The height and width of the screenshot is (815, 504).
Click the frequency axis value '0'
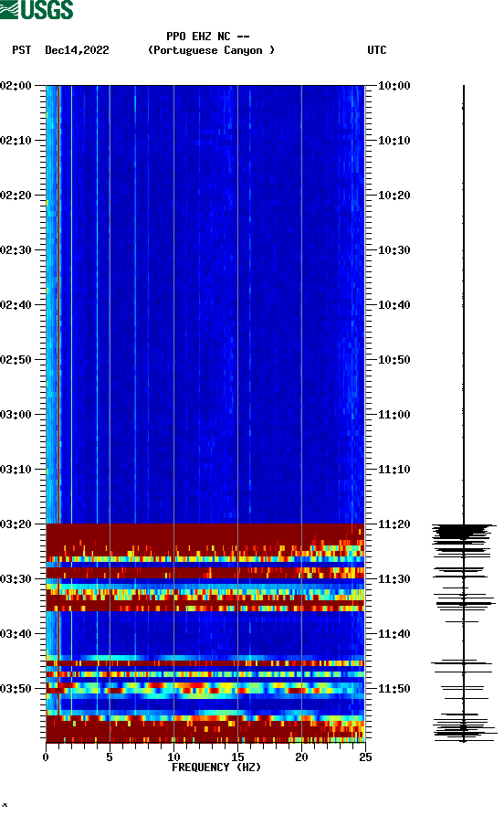coord(46,757)
